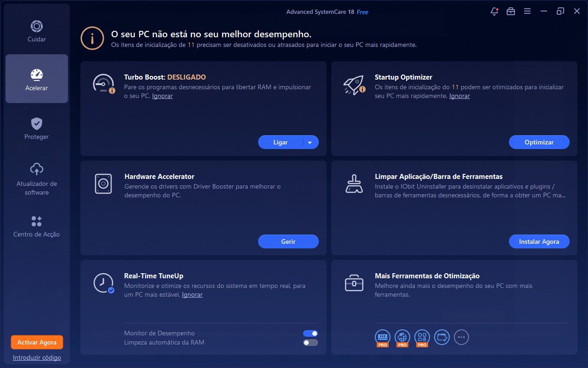This screenshot has height=368, width=588.
Task: Click Ligar to turn on Turbo Boost
Action: click(x=280, y=142)
